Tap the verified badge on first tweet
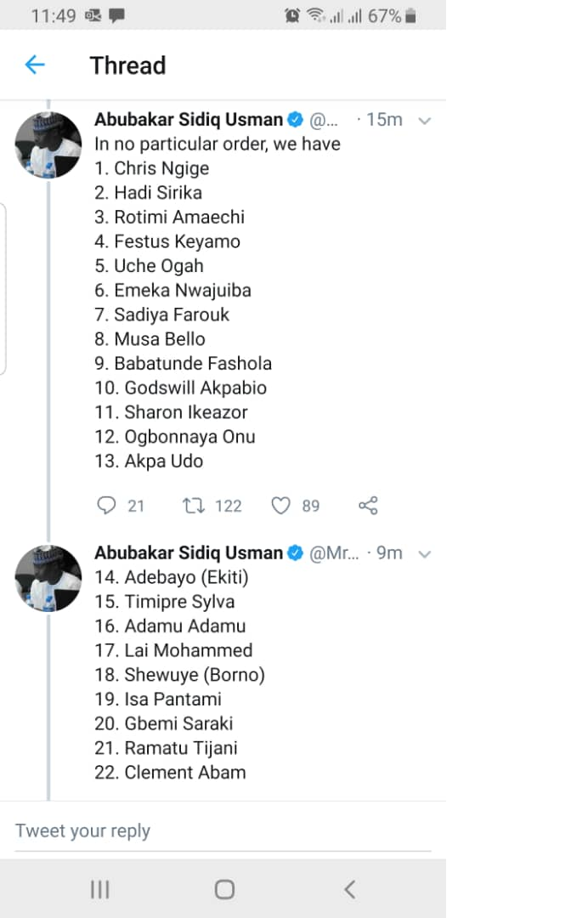 pos(296,120)
